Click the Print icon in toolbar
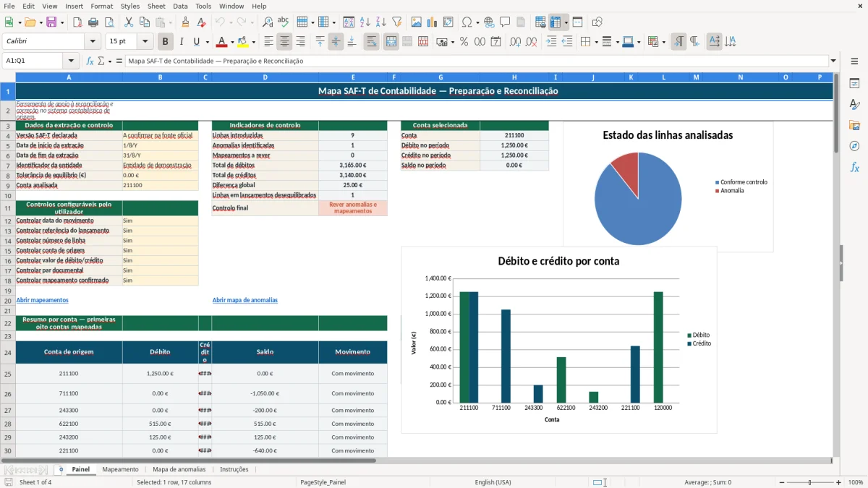Viewport: 868px width, 488px height. [x=93, y=22]
